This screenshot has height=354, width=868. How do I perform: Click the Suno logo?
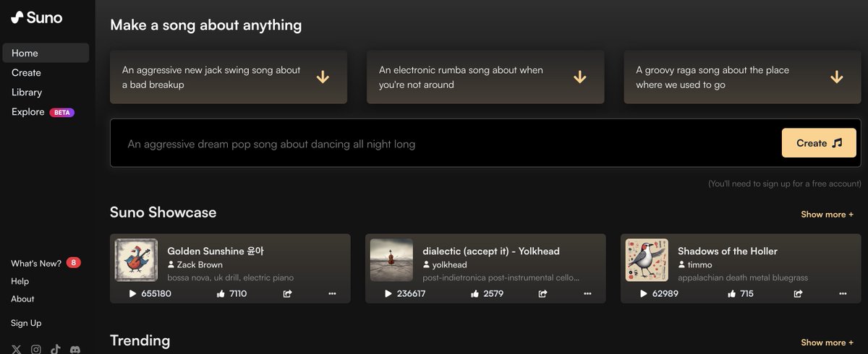[36, 18]
